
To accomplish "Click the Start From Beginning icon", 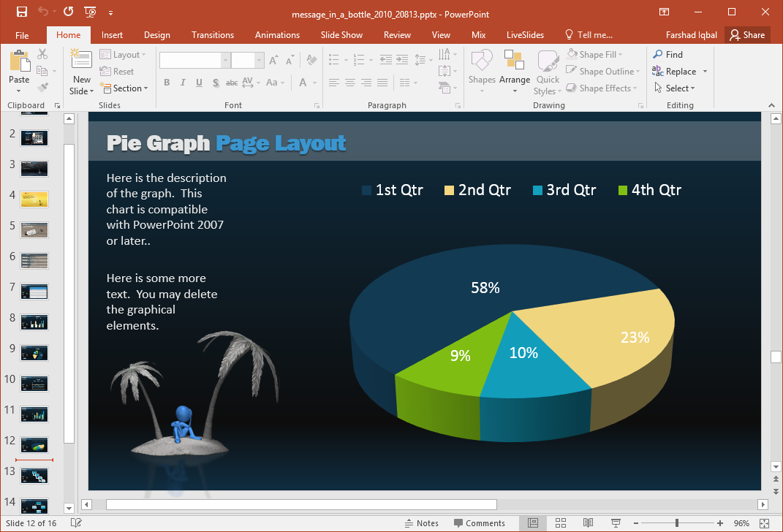I will tap(91, 12).
